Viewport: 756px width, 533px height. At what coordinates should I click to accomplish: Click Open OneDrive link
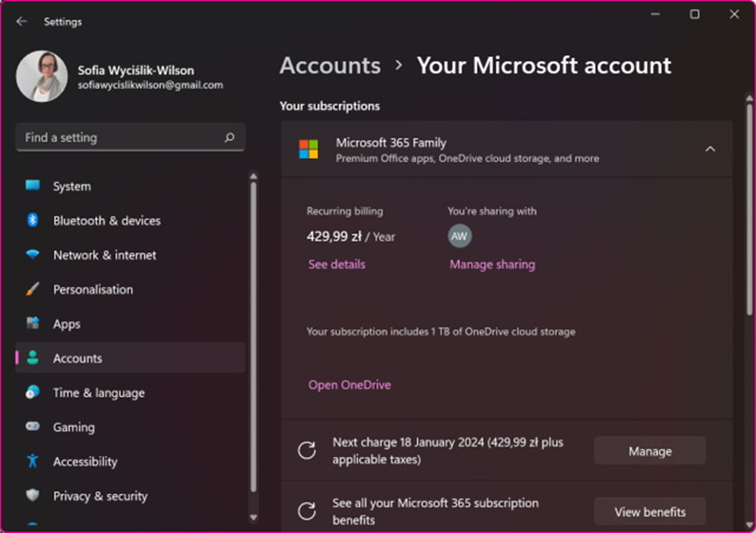[350, 384]
